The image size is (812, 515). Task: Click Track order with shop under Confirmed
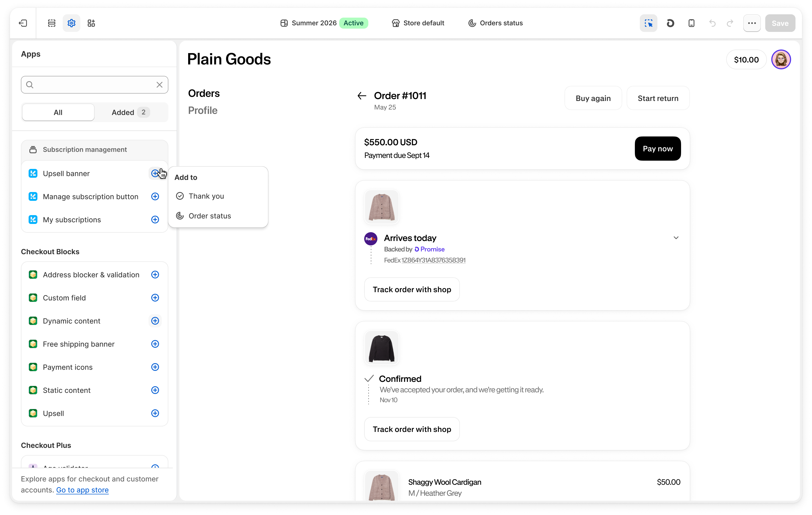click(412, 429)
